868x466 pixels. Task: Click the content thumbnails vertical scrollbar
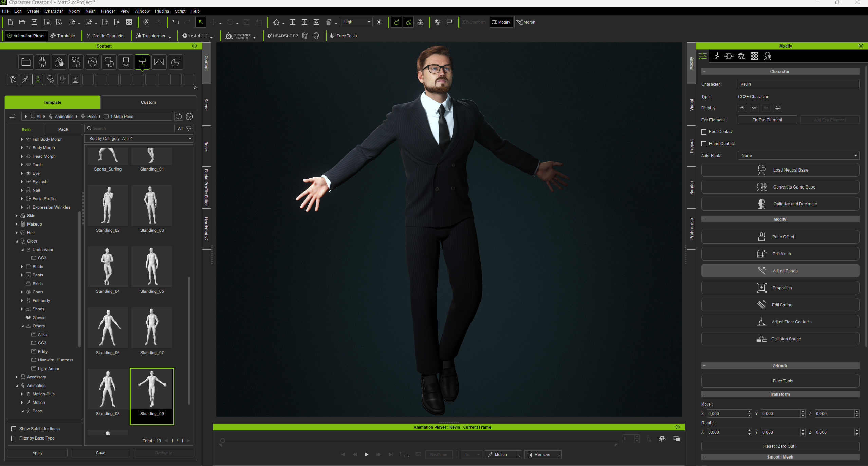point(189,341)
